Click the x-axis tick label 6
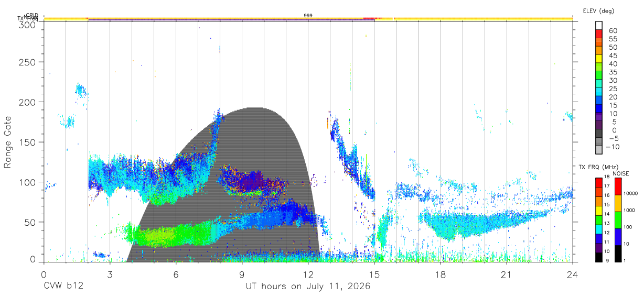The height and width of the screenshot is (297, 644). [x=176, y=274]
